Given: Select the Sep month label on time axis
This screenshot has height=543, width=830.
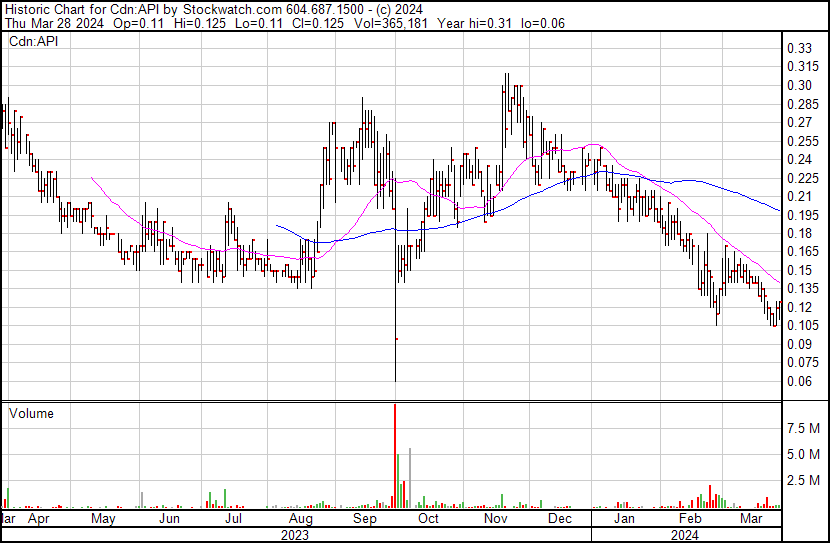Looking at the screenshot, I should tap(365, 520).
